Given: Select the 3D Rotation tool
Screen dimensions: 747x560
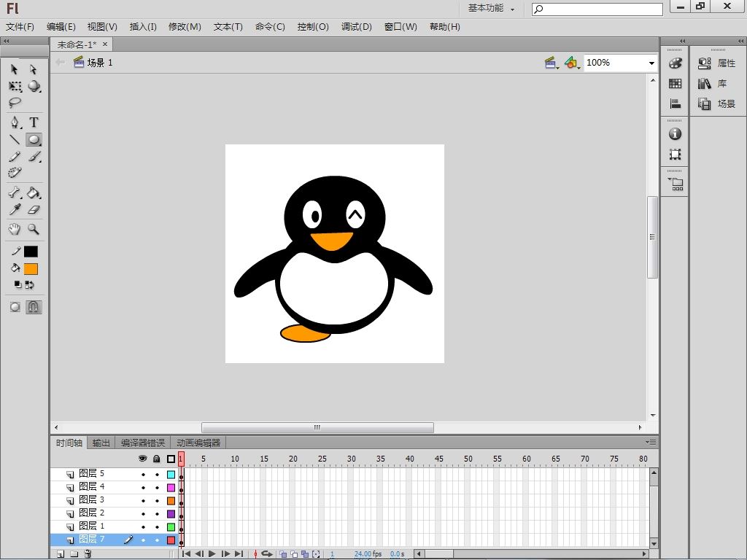Looking at the screenshot, I should click(34, 86).
